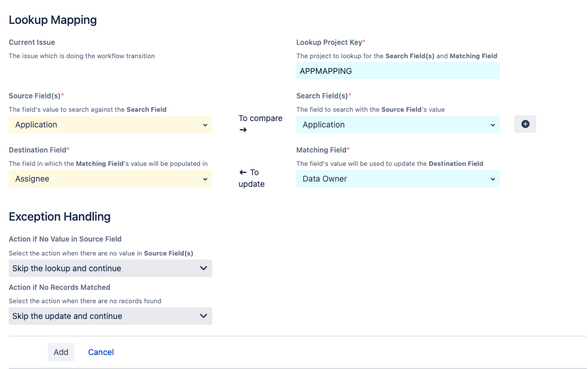Screen dimensions: 588x369
Task: Click the Exception Handling section heading
Action: [x=59, y=217]
